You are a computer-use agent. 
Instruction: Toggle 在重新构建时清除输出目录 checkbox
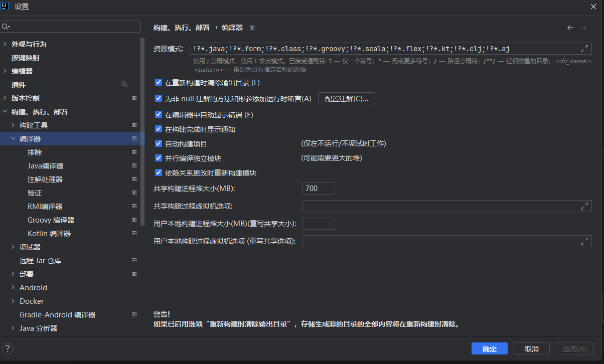click(159, 82)
